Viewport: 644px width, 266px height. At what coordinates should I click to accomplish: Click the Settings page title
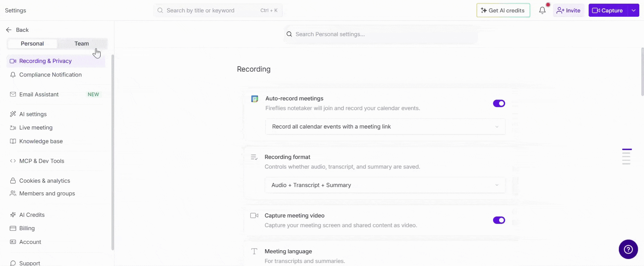tap(15, 10)
